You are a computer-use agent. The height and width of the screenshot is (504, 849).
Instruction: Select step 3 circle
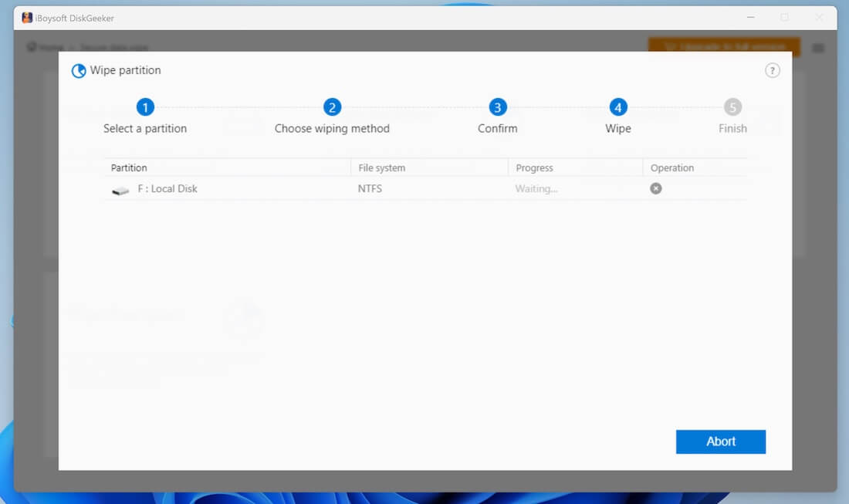click(x=498, y=107)
